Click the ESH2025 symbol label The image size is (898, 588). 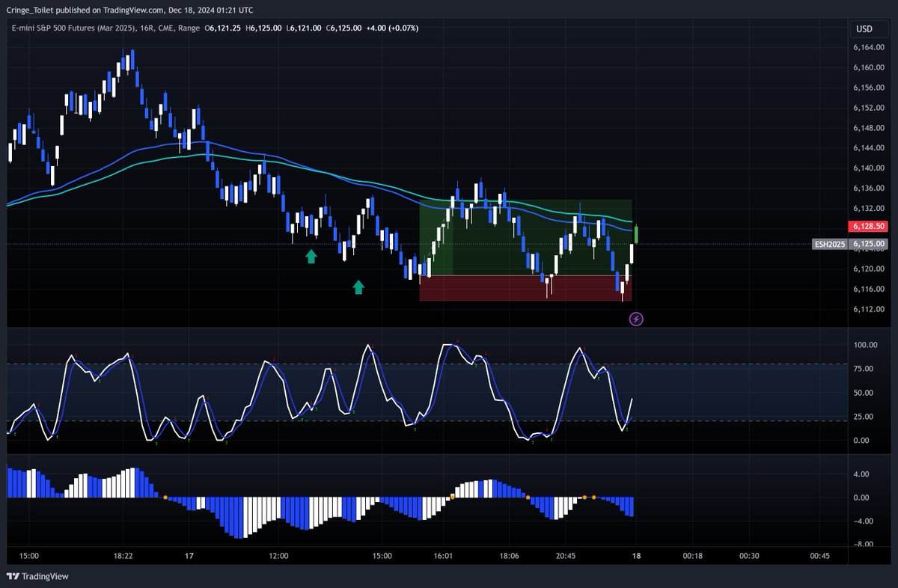point(829,244)
